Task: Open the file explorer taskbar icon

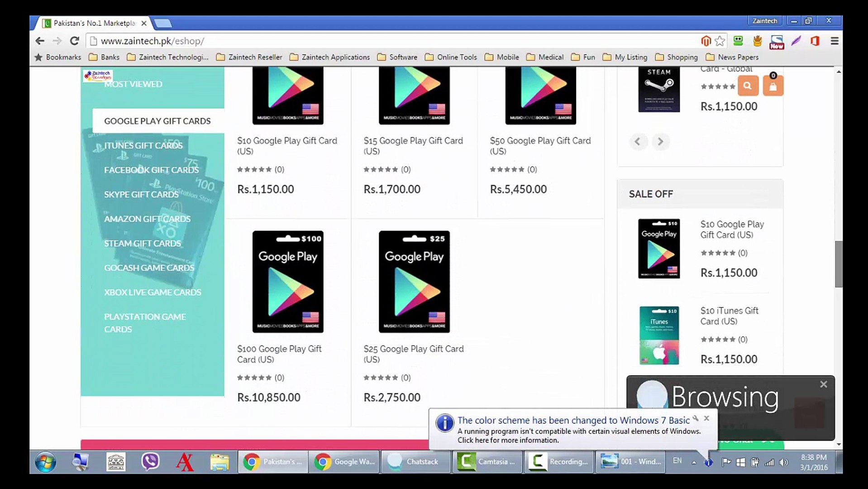Action: click(x=219, y=462)
